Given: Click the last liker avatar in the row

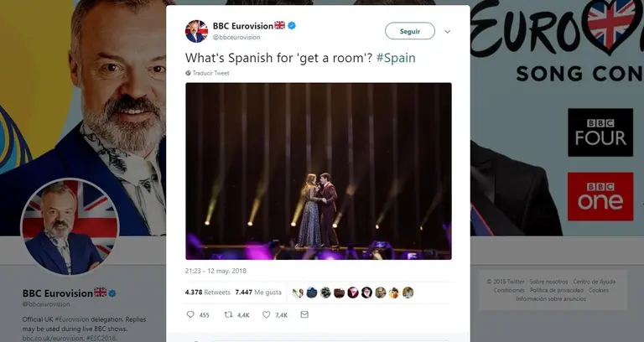Looking at the screenshot, I should click(x=408, y=292).
